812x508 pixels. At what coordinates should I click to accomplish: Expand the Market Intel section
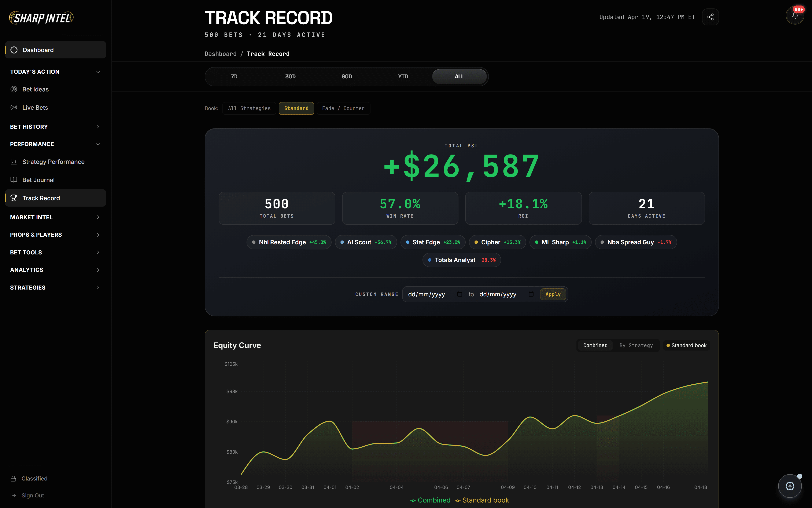(x=55, y=217)
